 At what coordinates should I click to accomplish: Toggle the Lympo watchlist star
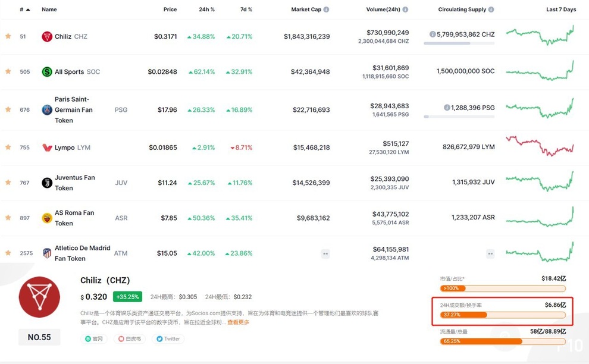8,148
